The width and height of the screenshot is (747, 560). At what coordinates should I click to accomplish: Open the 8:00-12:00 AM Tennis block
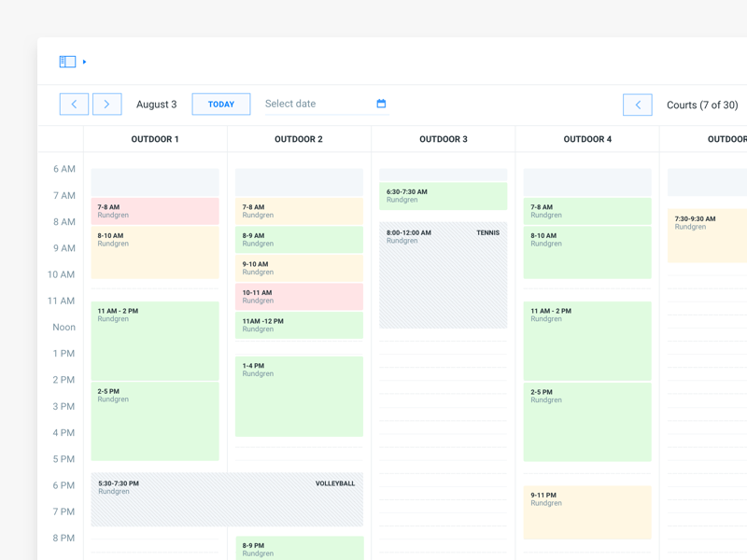click(x=444, y=275)
